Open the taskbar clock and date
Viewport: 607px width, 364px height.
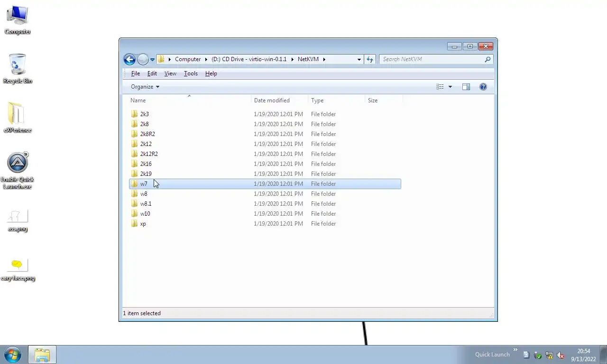583,355
